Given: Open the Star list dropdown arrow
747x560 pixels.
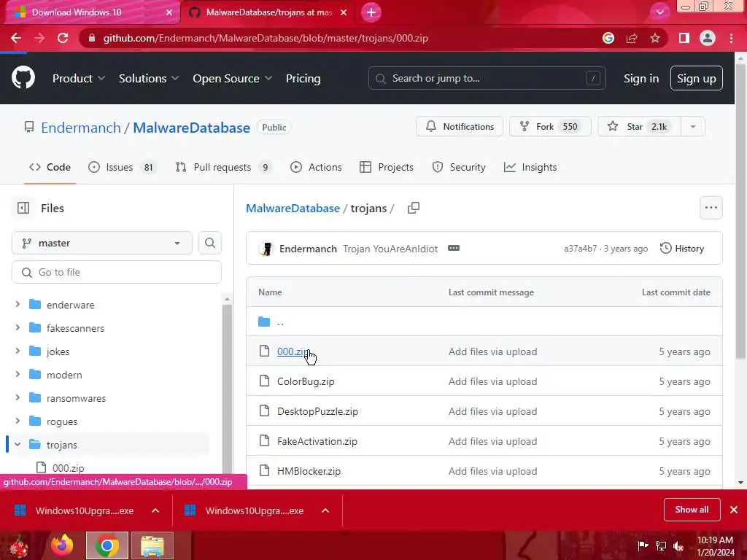Looking at the screenshot, I should 693,127.
